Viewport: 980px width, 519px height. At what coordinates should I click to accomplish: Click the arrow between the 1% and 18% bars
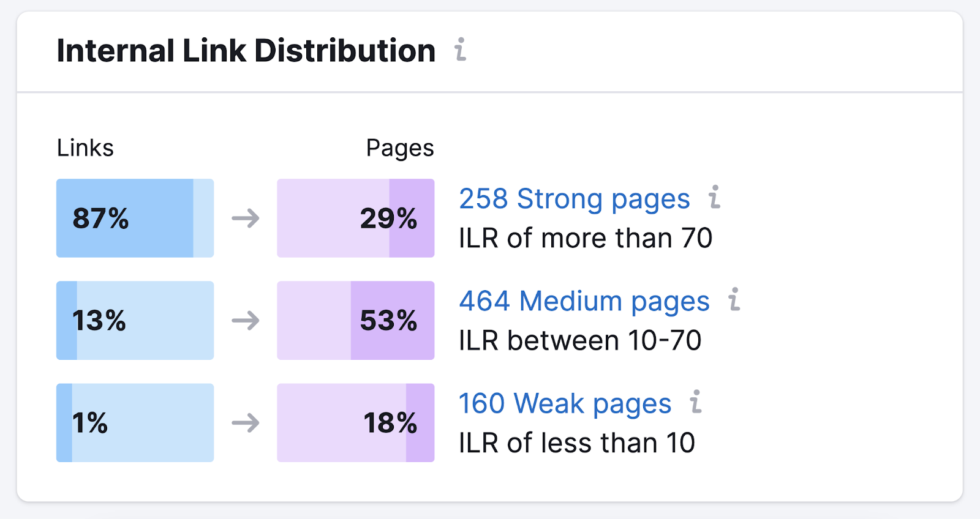click(246, 422)
